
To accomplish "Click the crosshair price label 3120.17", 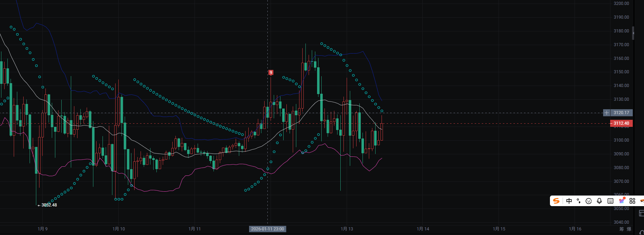I will (621, 113).
